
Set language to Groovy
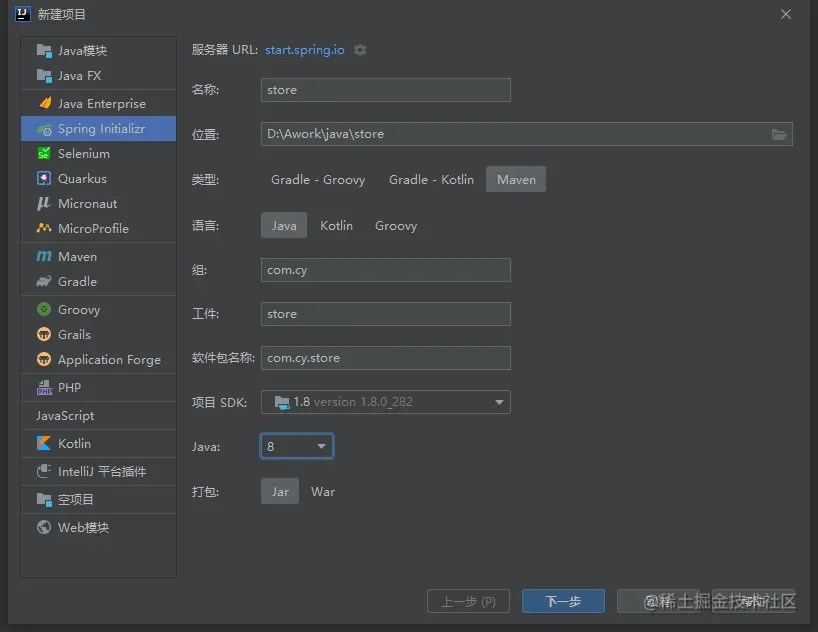coord(396,225)
